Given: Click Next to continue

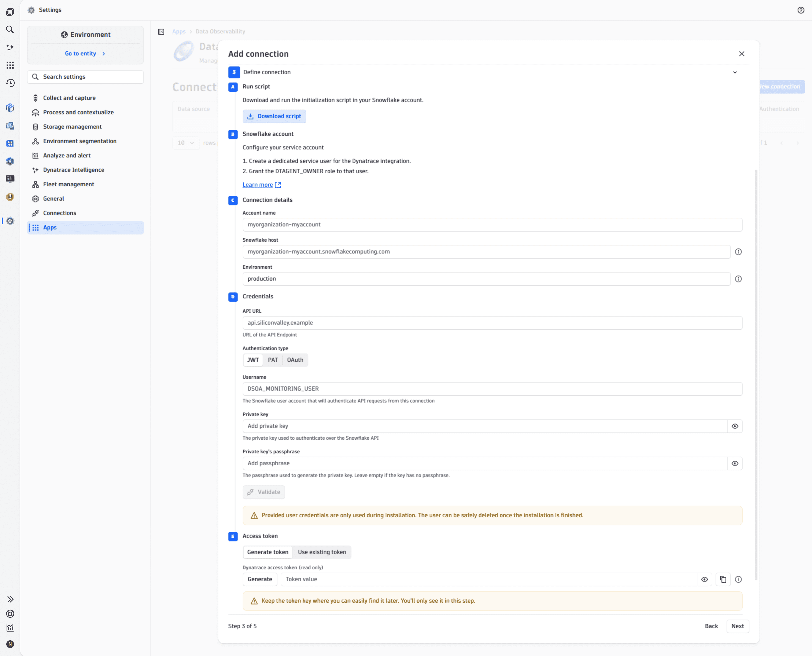Looking at the screenshot, I should pos(738,626).
